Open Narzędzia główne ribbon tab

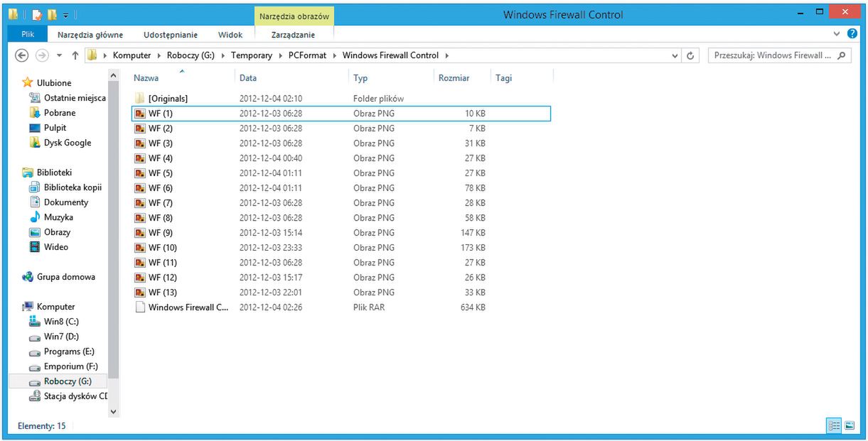click(x=90, y=34)
